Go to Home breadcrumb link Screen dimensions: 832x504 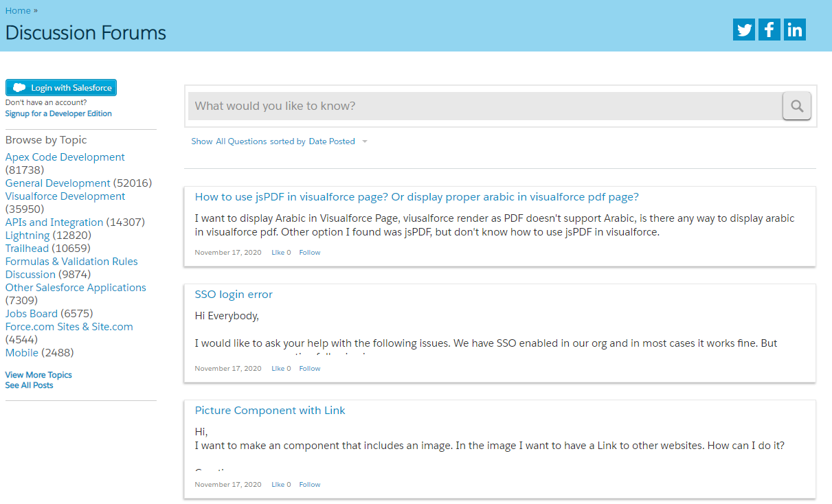(x=18, y=10)
